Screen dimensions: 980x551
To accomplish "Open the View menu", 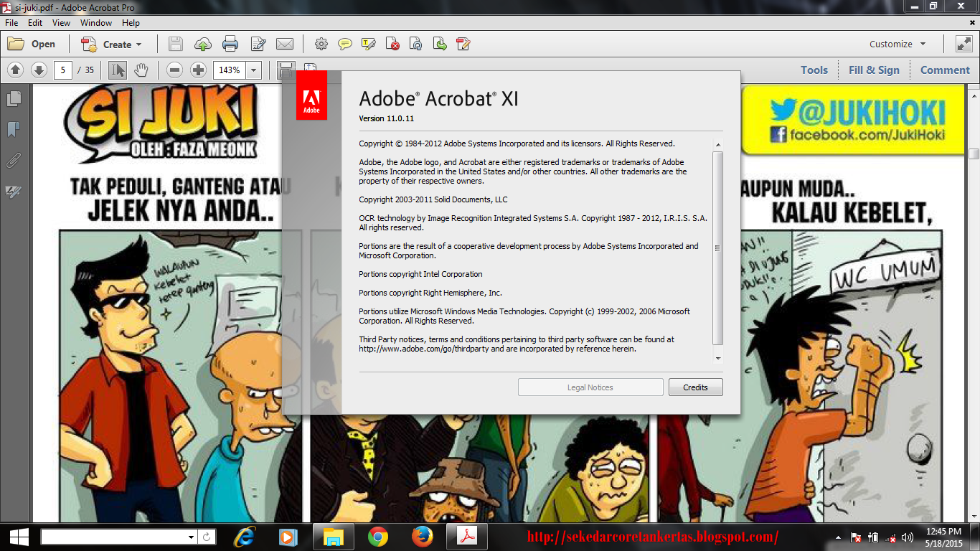I will [x=61, y=23].
